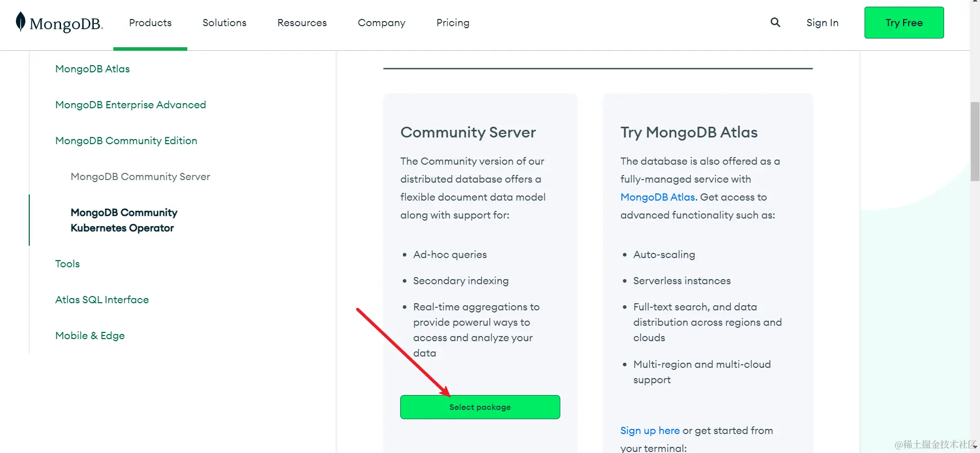
Task: Click the Full-text search bullet text
Action: (x=708, y=322)
